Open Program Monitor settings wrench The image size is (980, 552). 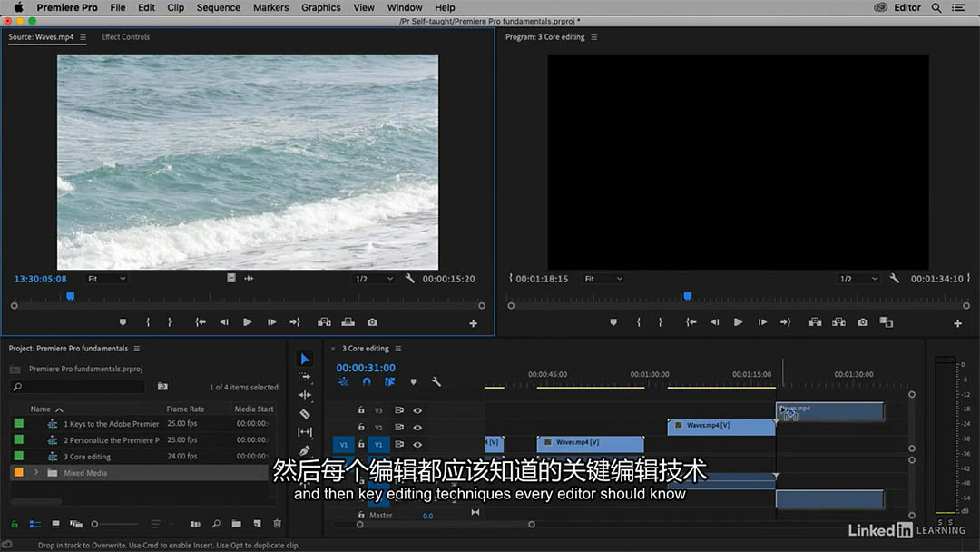pos(895,278)
